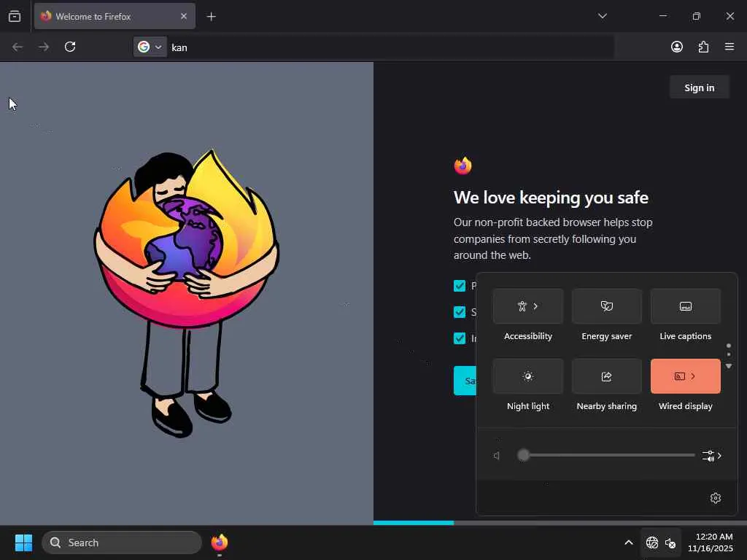Uncheck the second onboarding checkbox
This screenshot has height=560, width=747.
click(x=460, y=312)
